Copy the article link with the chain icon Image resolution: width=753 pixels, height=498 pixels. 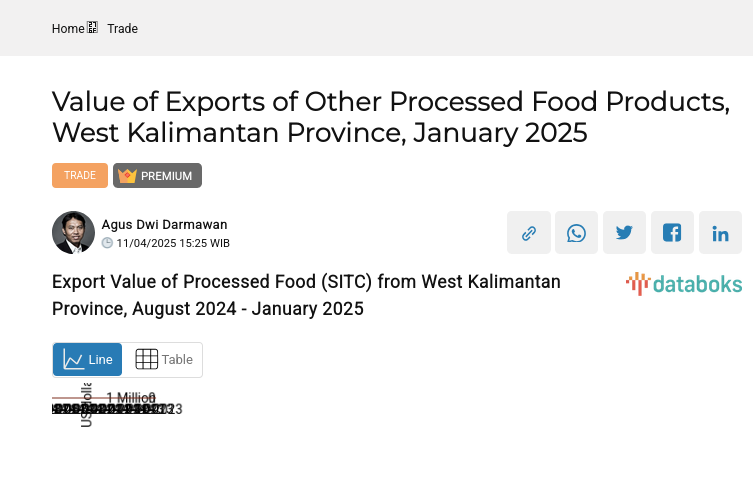coord(529,233)
